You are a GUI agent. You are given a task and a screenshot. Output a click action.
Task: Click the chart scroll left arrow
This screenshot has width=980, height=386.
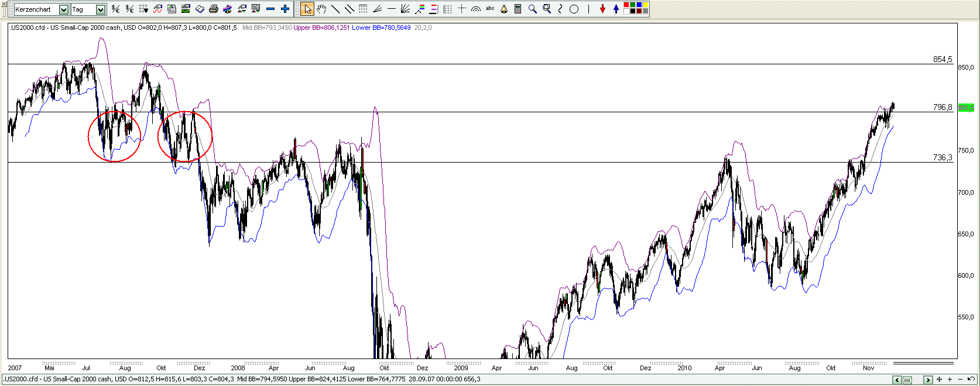pos(897,380)
